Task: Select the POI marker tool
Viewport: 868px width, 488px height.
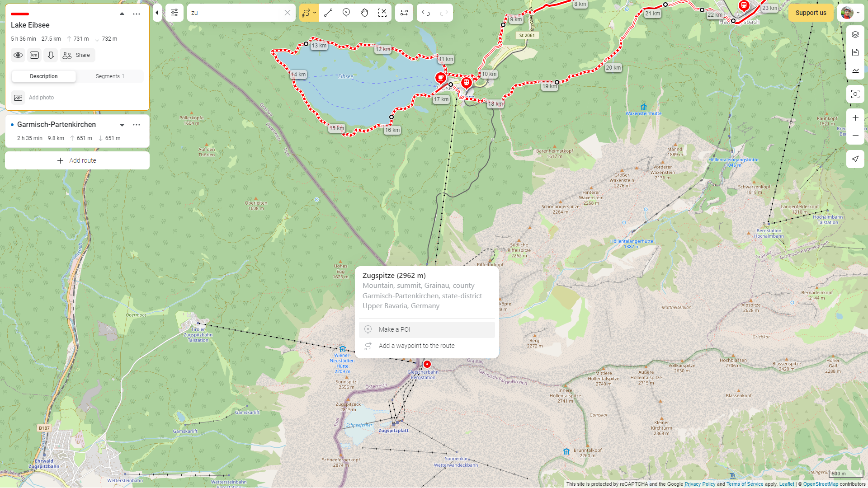Action: (x=346, y=13)
